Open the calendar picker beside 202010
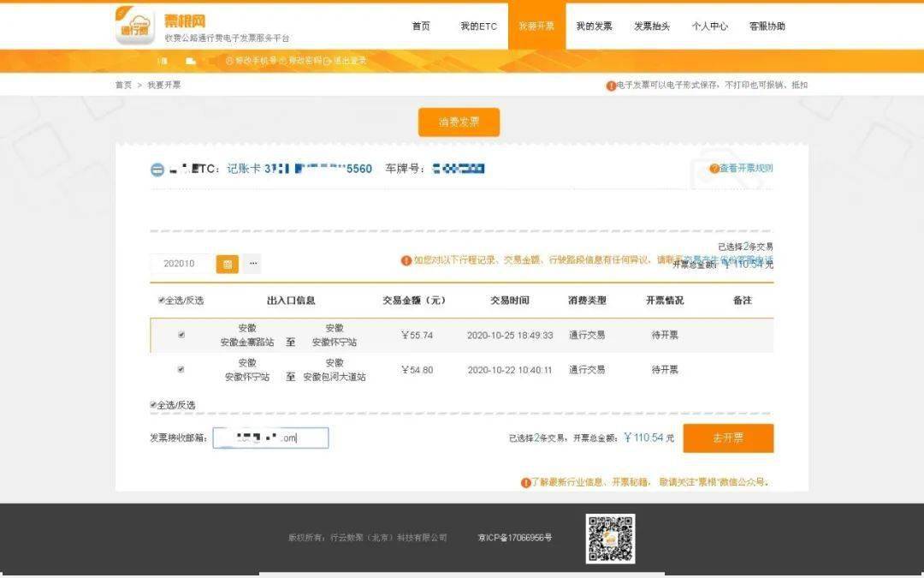Screen dimensions: 924x578 pyautogui.click(x=228, y=264)
